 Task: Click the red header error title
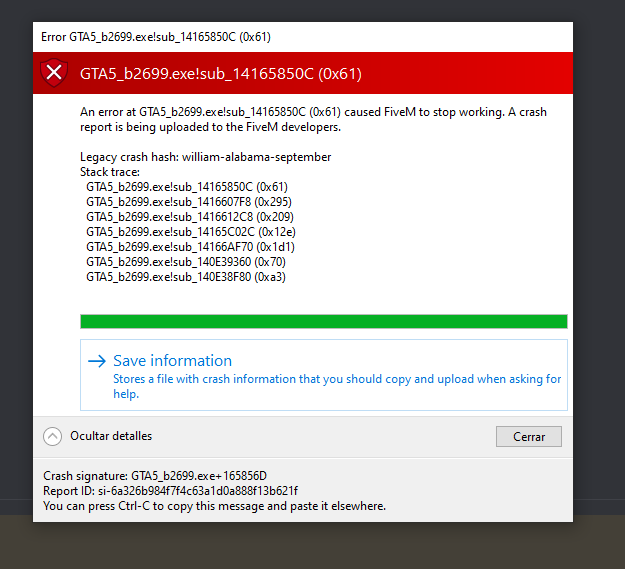click(221, 74)
